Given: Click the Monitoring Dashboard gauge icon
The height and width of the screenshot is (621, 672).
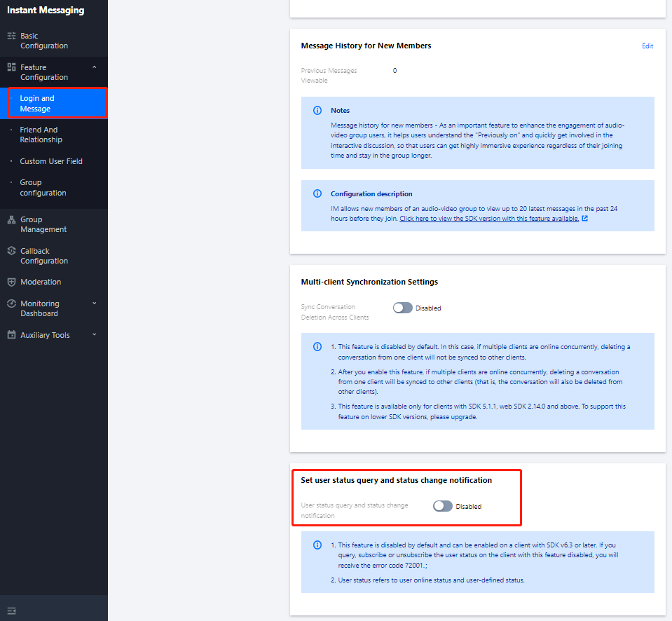Looking at the screenshot, I should 12,303.
